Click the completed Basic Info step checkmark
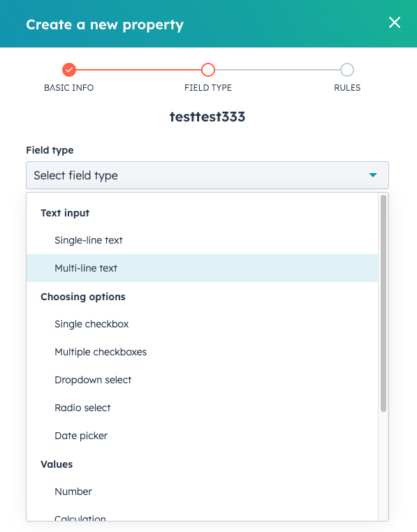This screenshot has width=417, height=532. (69, 70)
